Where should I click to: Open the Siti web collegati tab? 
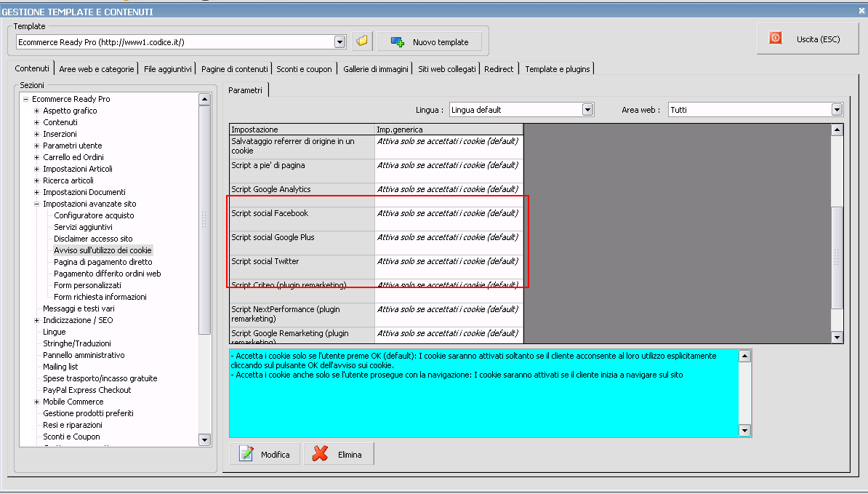pyautogui.click(x=447, y=69)
